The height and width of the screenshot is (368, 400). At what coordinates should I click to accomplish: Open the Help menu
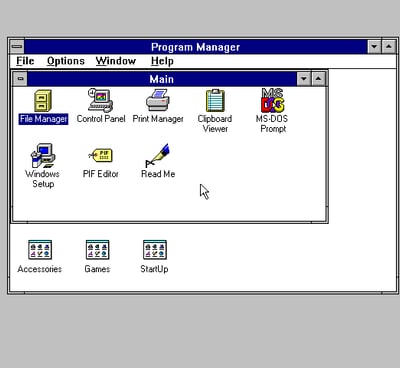tap(162, 61)
